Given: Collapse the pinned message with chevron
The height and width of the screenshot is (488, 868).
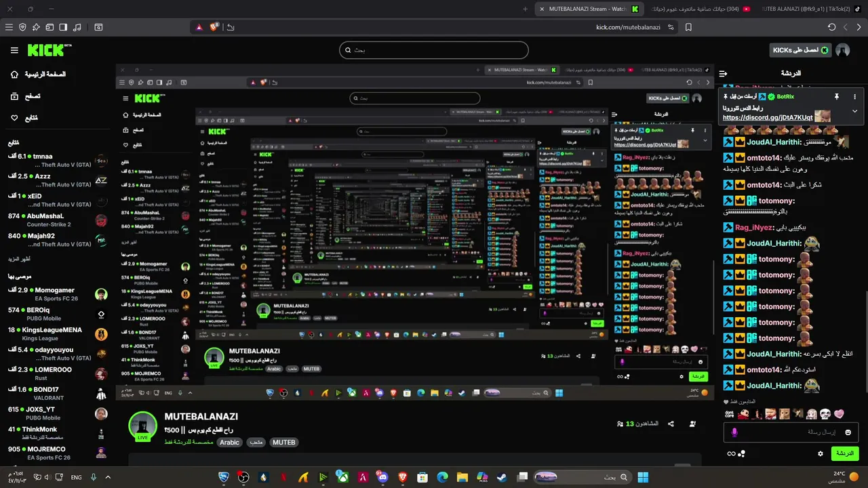Looking at the screenshot, I should point(854,111).
